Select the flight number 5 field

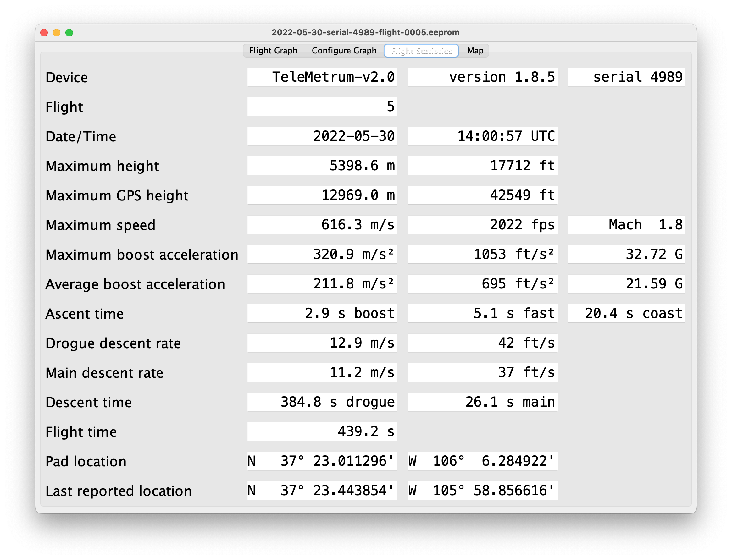pos(322,107)
